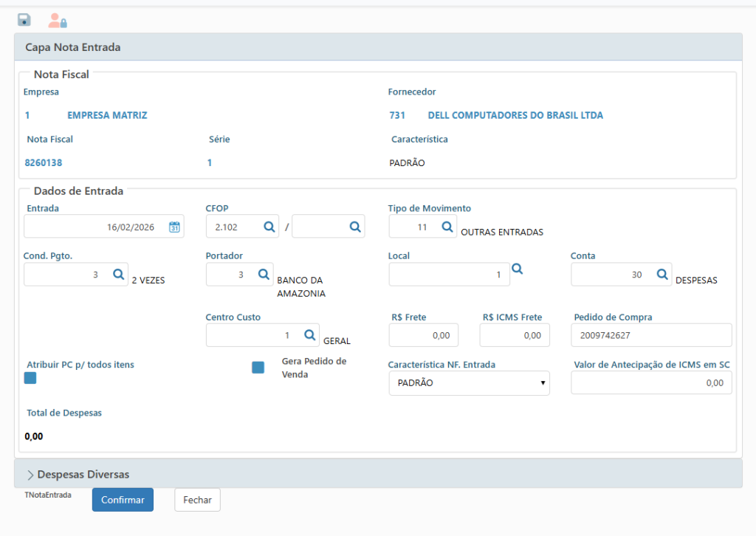Toggle Atribuir PC p/ todos itens checkbox

[x=30, y=379]
